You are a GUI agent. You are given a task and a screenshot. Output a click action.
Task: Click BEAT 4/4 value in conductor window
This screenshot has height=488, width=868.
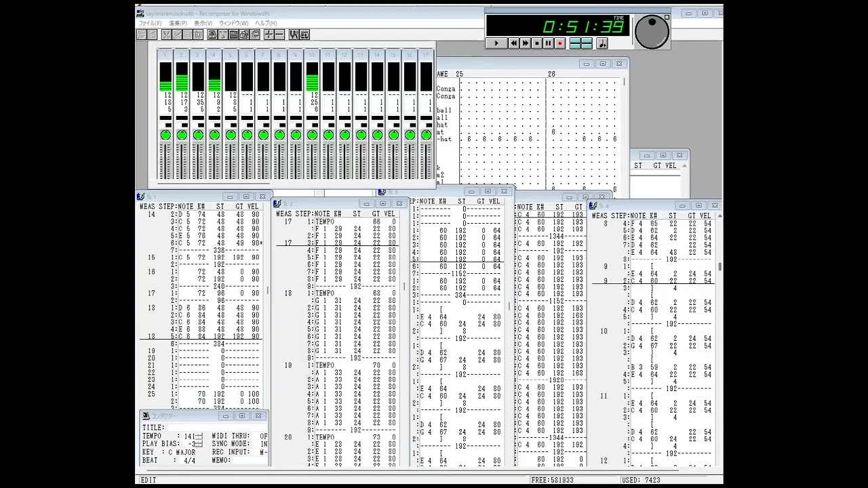click(189, 461)
